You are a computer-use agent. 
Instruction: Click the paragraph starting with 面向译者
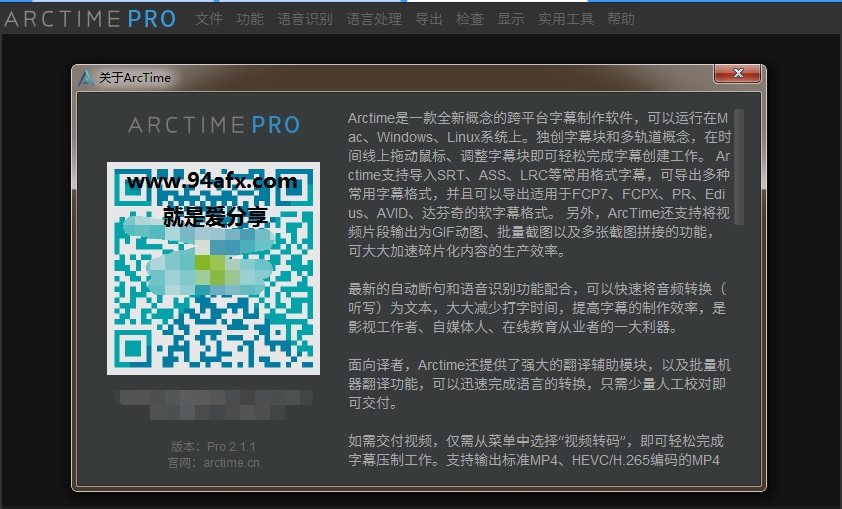point(539,384)
